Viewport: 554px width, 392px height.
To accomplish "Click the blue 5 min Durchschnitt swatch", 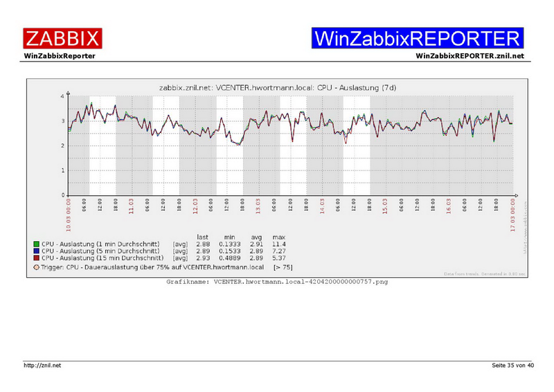I will click(36, 251).
